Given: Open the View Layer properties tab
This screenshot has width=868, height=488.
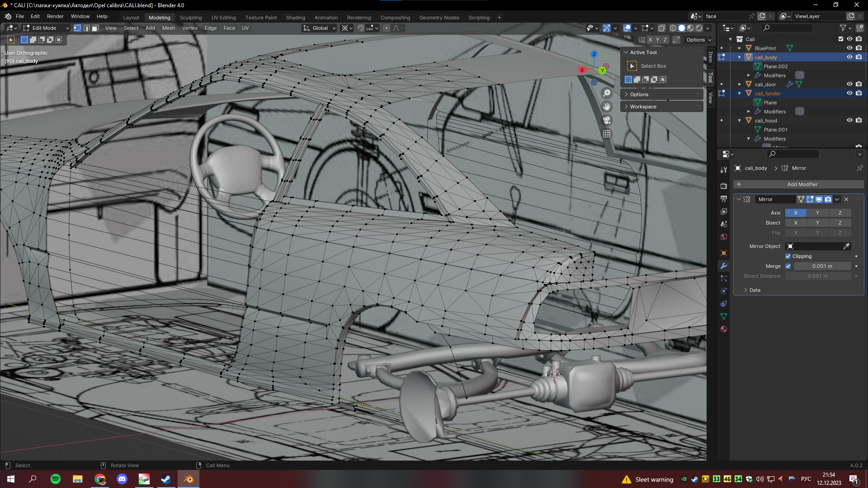Looking at the screenshot, I should pyautogui.click(x=724, y=211).
